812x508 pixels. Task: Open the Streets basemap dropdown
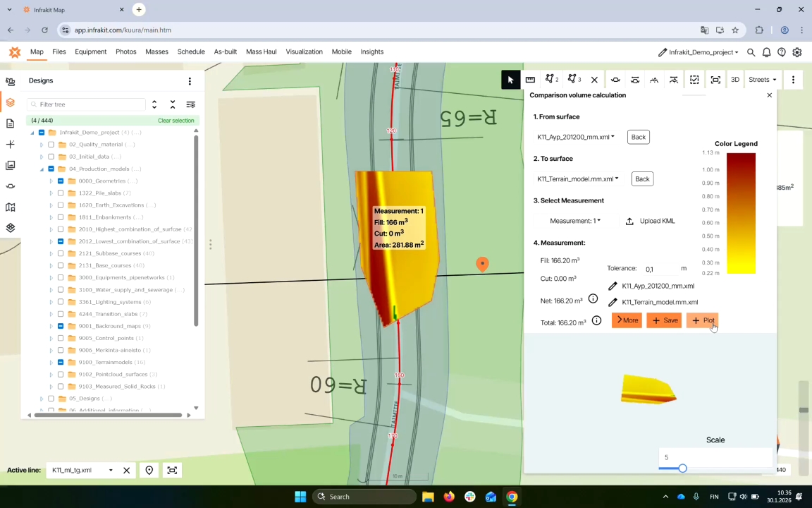point(762,80)
